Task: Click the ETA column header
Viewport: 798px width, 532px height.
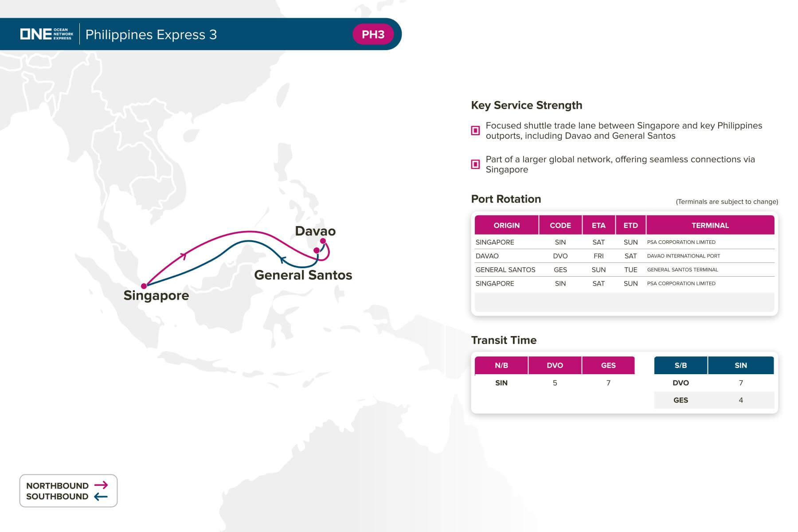Action: tap(598, 225)
